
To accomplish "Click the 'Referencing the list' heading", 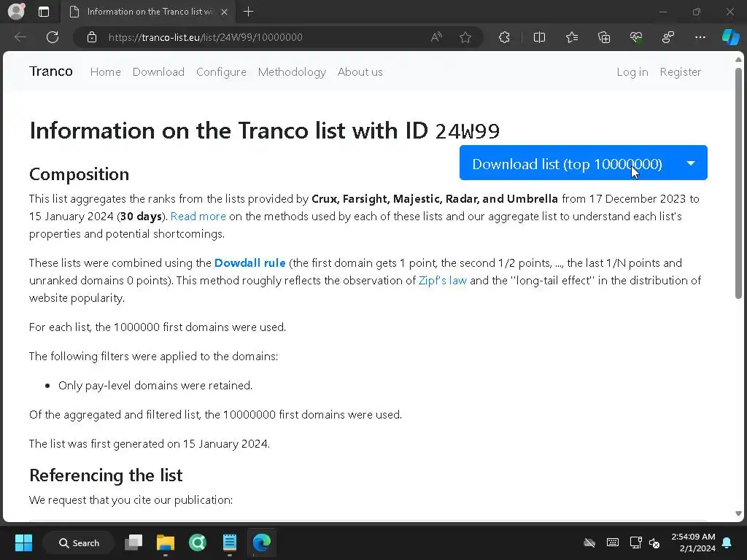I will tap(106, 475).
